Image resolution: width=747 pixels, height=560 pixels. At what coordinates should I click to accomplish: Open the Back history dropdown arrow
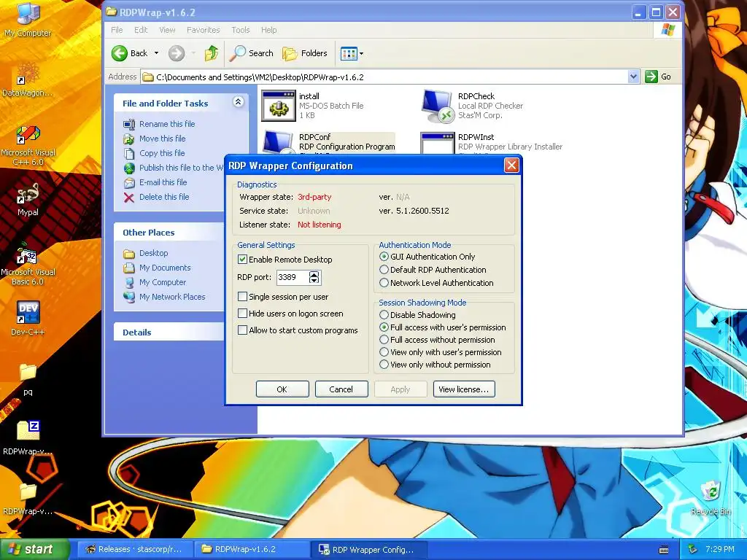click(x=156, y=53)
